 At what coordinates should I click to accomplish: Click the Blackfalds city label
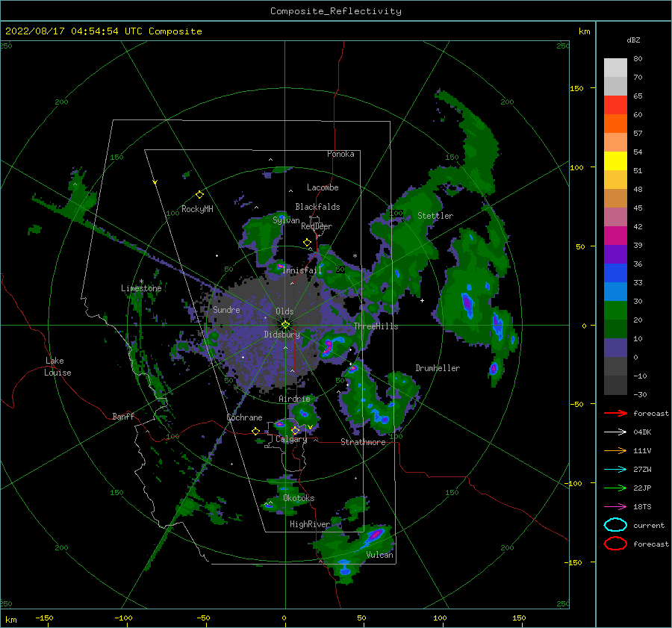[x=317, y=207]
